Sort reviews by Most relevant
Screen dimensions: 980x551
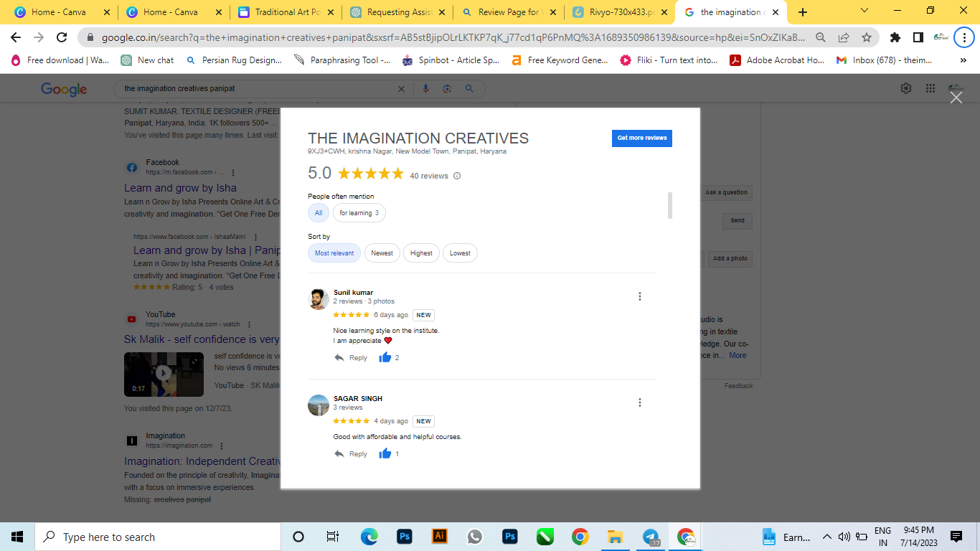click(334, 253)
